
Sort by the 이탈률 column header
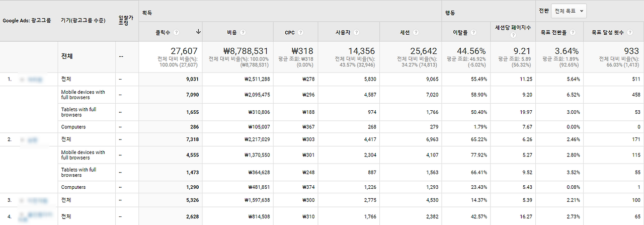click(461, 32)
